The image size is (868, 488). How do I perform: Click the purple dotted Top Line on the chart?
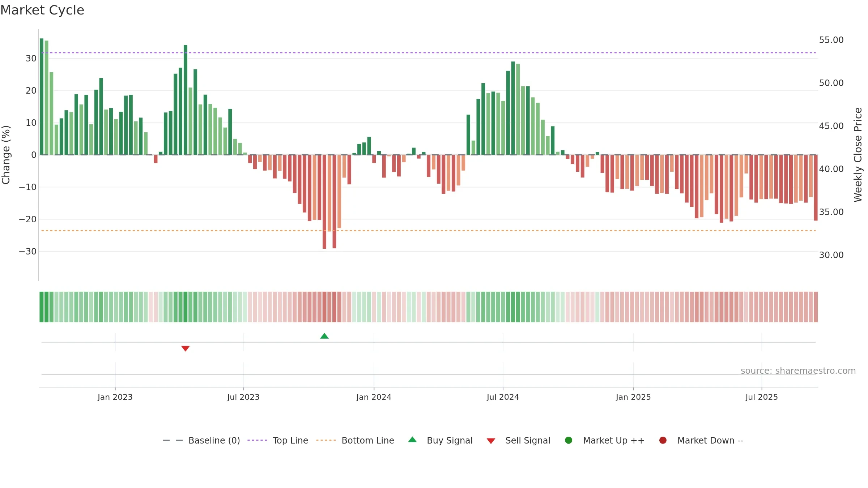point(429,53)
